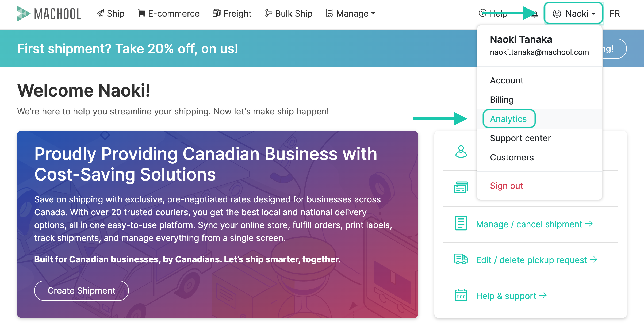The width and height of the screenshot is (644, 330).
Task: Choose Account from the dropdown menu
Action: pyautogui.click(x=507, y=80)
